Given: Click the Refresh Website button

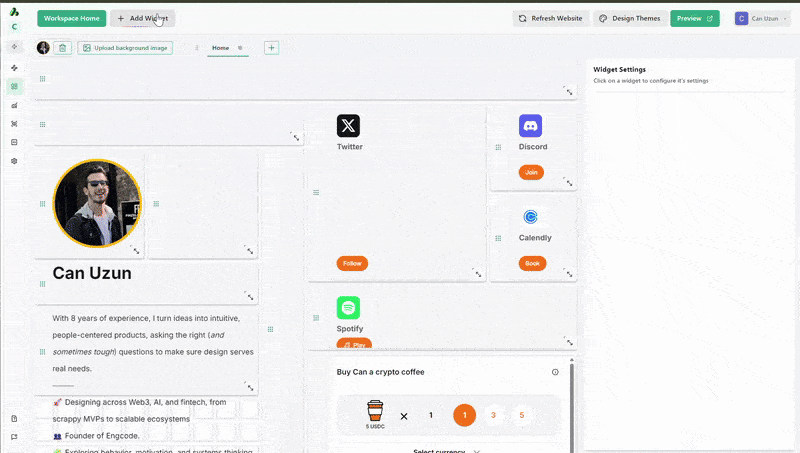Looking at the screenshot, I should (x=551, y=18).
